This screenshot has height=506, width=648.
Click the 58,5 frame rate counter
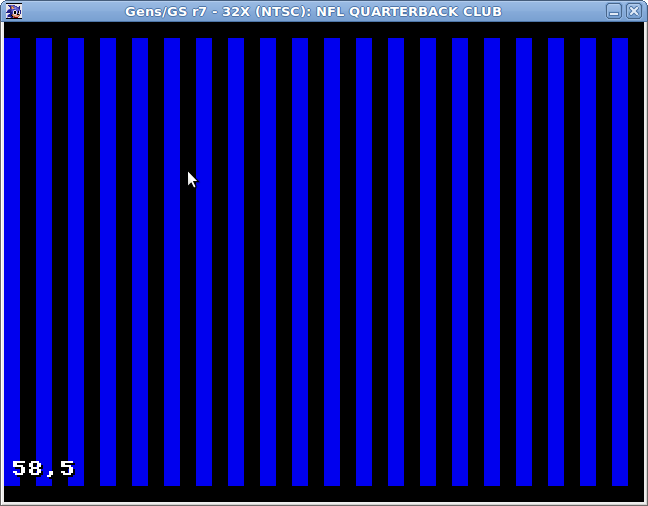43,468
